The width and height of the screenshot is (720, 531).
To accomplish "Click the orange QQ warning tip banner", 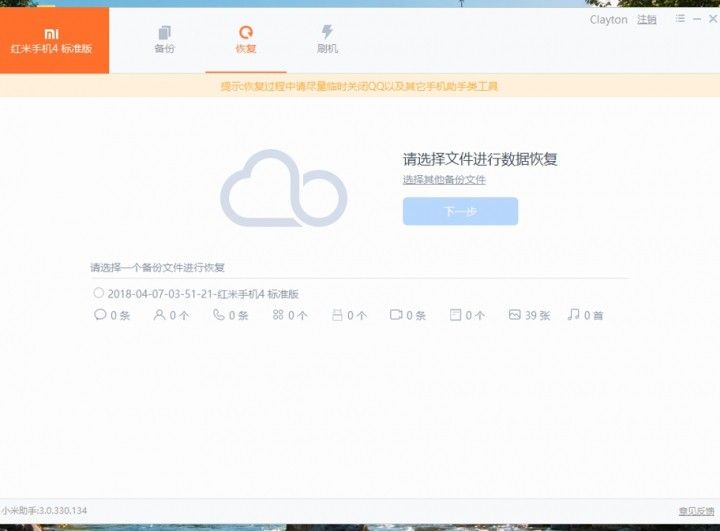I will click(x=360, y=86).
